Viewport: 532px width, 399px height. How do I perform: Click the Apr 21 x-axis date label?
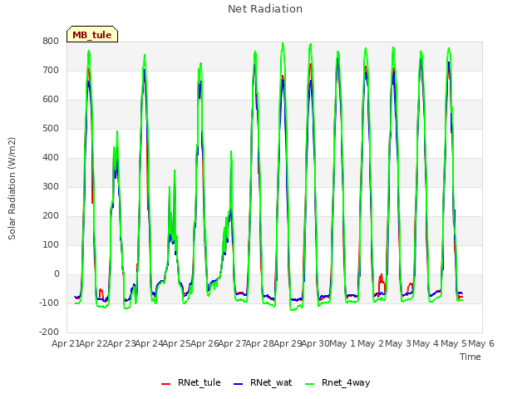tap(65, 343)
